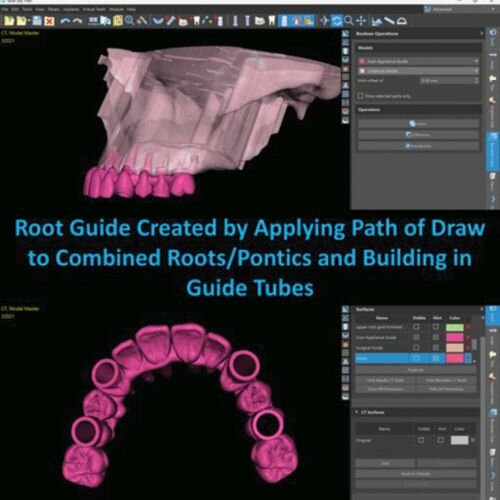Click the Union operation button
This screenshot has height=500, width=500.
tap(418, 124)
